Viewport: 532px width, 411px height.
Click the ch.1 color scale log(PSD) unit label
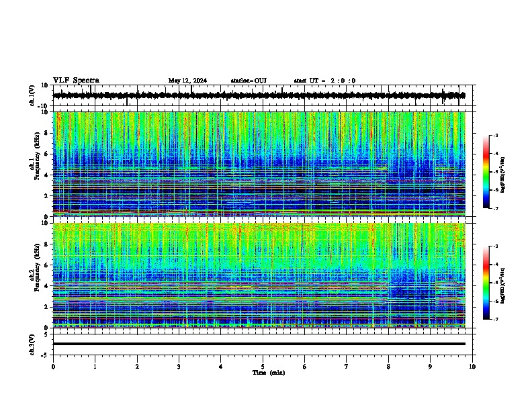pyautogui.click(x=503, y=175)
